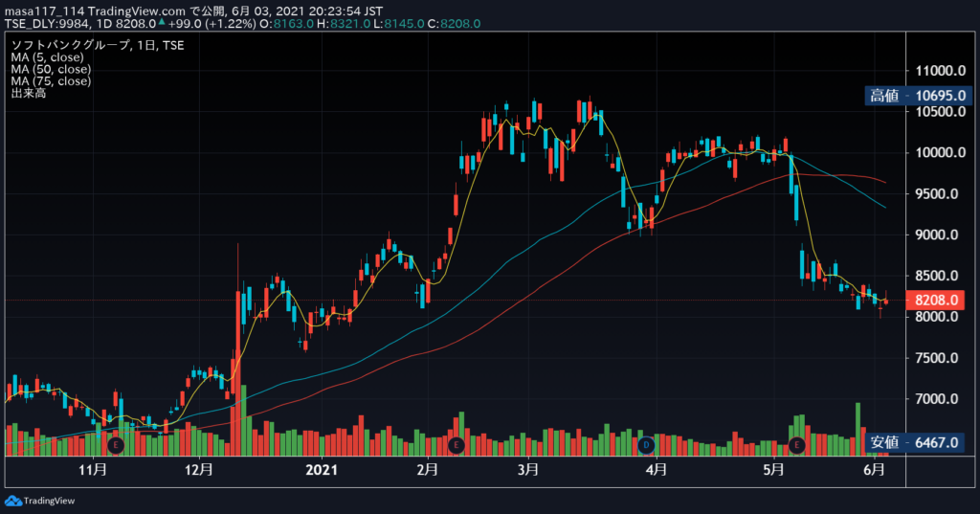Click the 12月 time axis label
Screen dimensions: 980x514
click(199, 470)
